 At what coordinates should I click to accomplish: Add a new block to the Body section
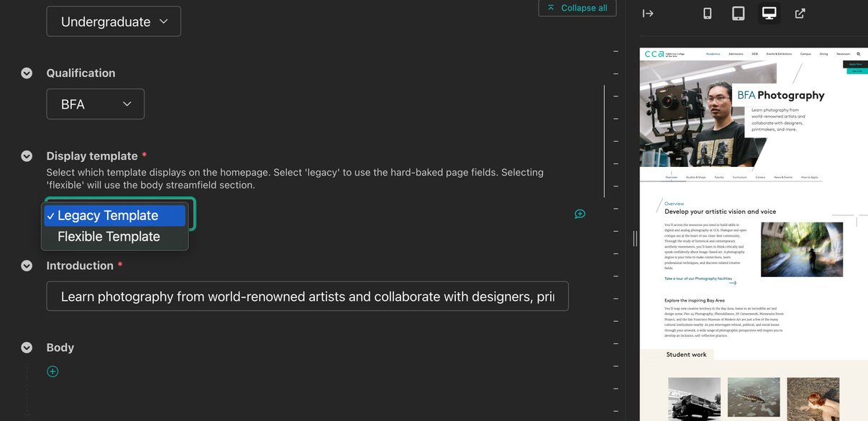[52, 371]
